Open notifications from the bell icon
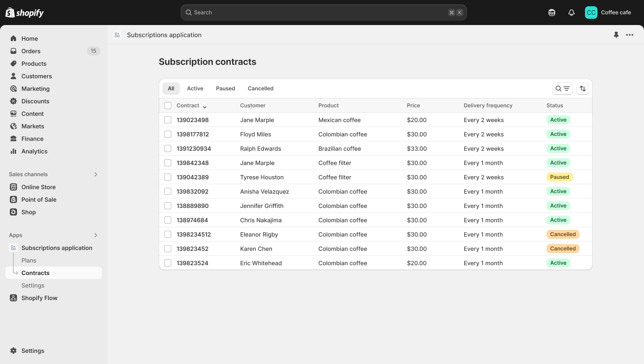This screenshot has height=364, width=644. (571, 13)
